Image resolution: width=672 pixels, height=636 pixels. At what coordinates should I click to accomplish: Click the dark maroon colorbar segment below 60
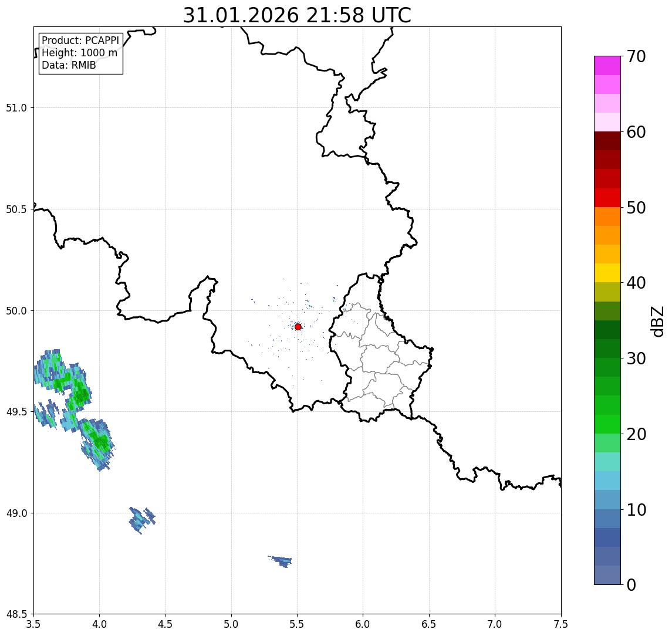[607, 141]
